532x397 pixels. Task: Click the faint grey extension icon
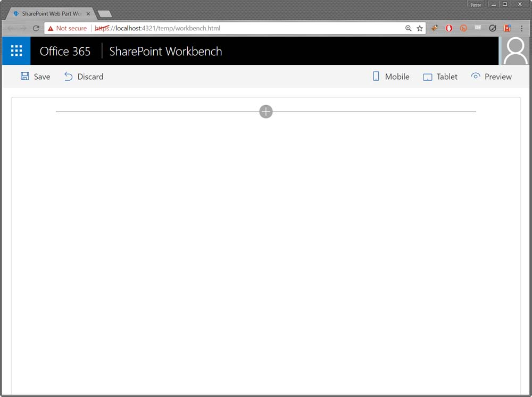click(478, 28)
